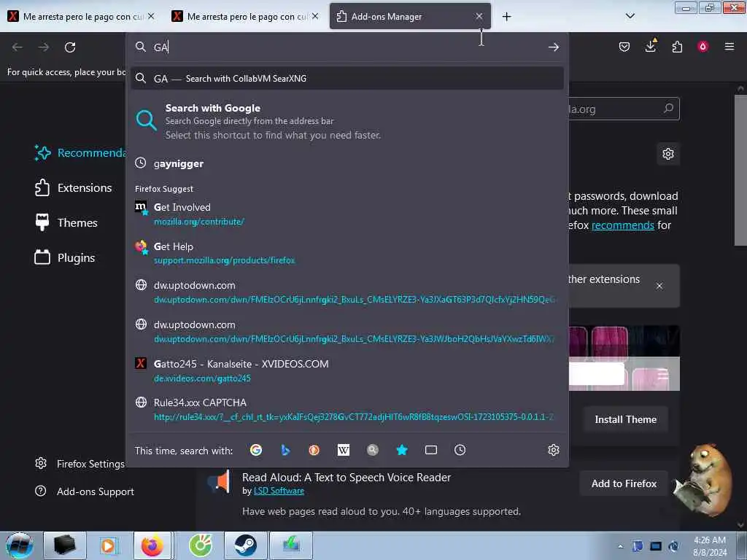Choose the Get Help suggestion
747x560 pixels.
[x=347, y=253]
